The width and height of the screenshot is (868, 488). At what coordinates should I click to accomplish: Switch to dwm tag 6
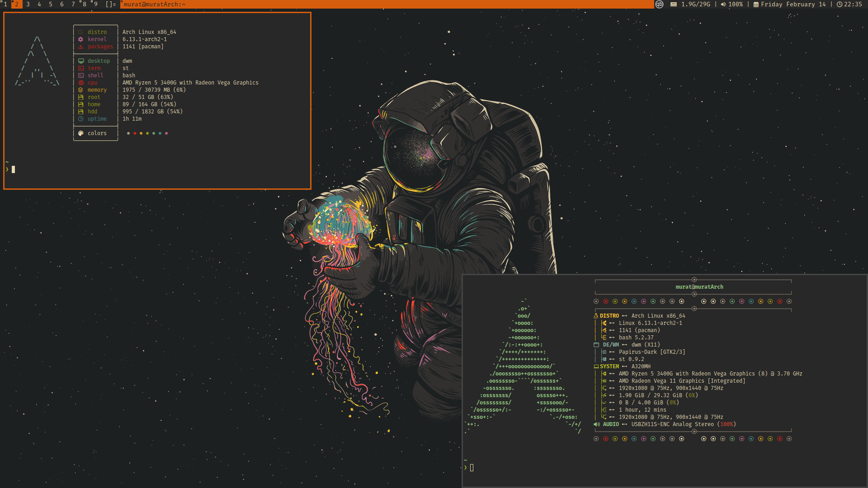(x=62, y=4)
